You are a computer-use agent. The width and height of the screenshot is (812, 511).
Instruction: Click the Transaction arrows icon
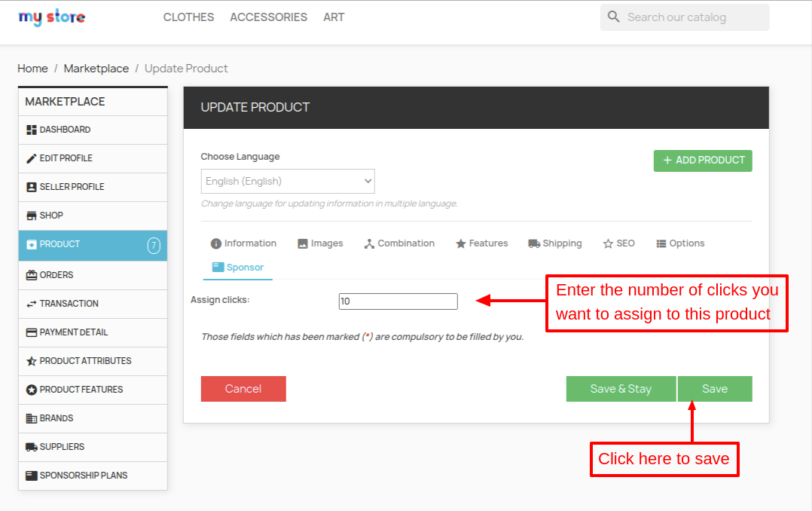click(32, 304)
